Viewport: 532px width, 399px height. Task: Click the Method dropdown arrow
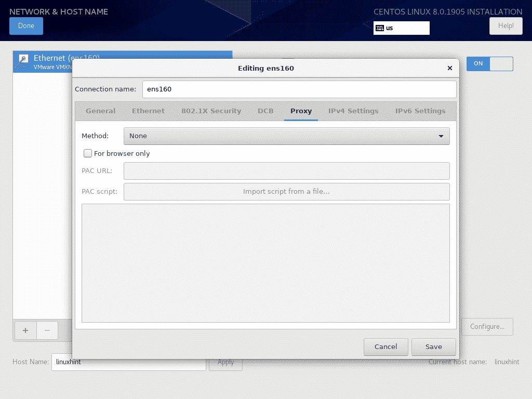(441, 136)
